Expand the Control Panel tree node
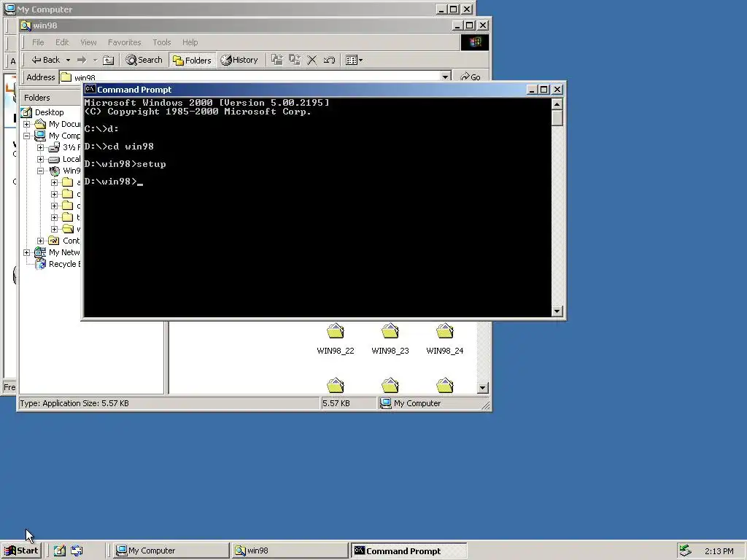The height and width of the screenshot is (560, 747). tap(41, 241)
